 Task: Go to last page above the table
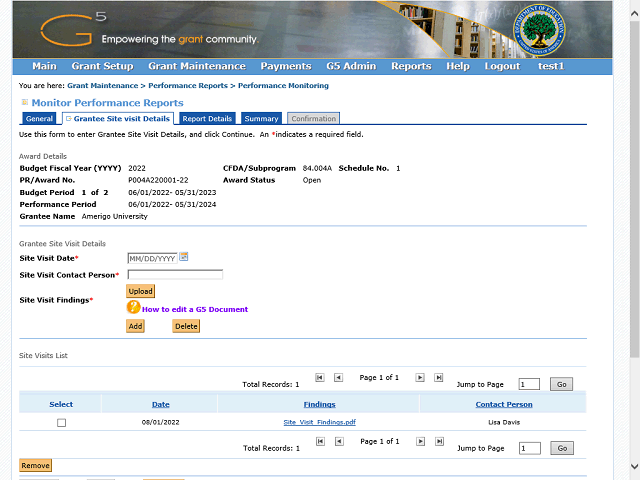(439, 378)
